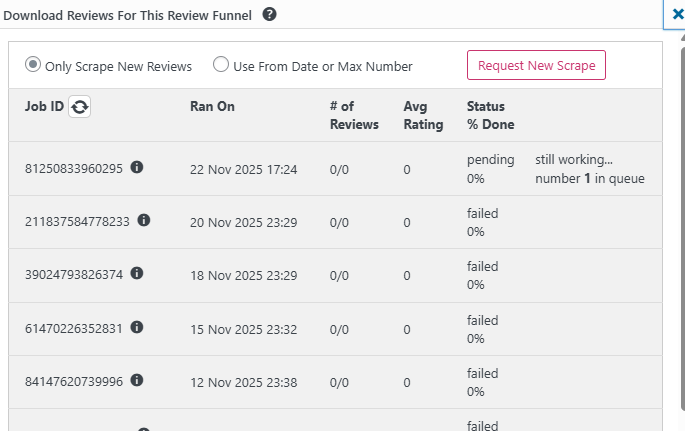Viewport: 685px width, 431px height.
Task: Click the Avg Rating column header
Action: pos(423,115)
